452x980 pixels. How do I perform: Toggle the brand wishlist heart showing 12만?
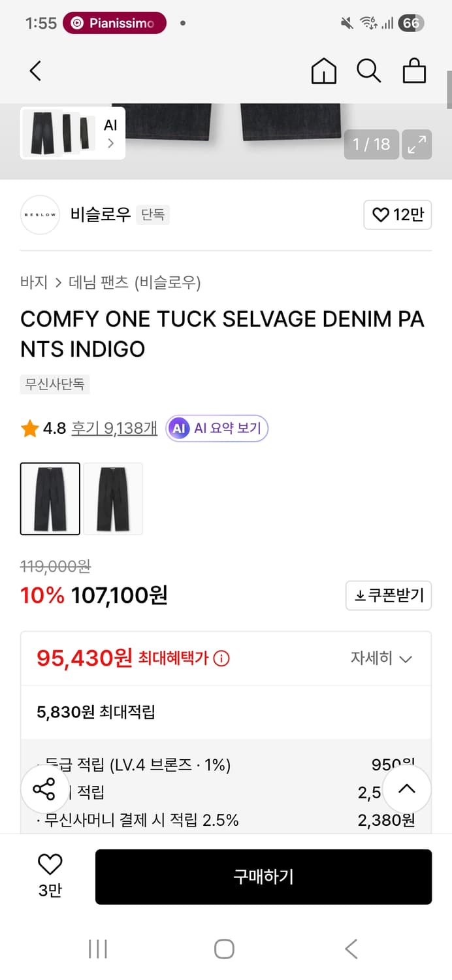[397, 215]
